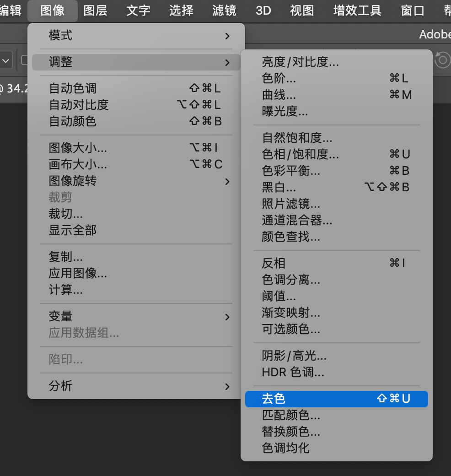This screenshot has height=476, width=451.
Task: Open 色彩平衡 adjustment
Action: (x=337, y=171)
